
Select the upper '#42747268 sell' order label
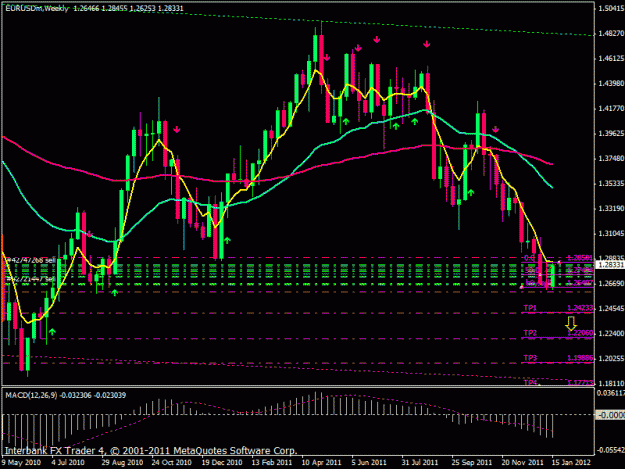tap(29, 260)
